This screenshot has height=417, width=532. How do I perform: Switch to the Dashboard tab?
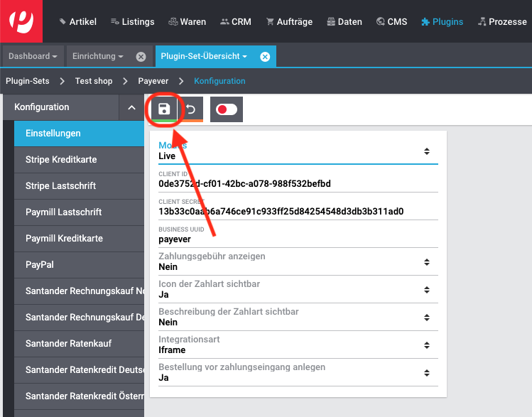[x=33, y=56]
